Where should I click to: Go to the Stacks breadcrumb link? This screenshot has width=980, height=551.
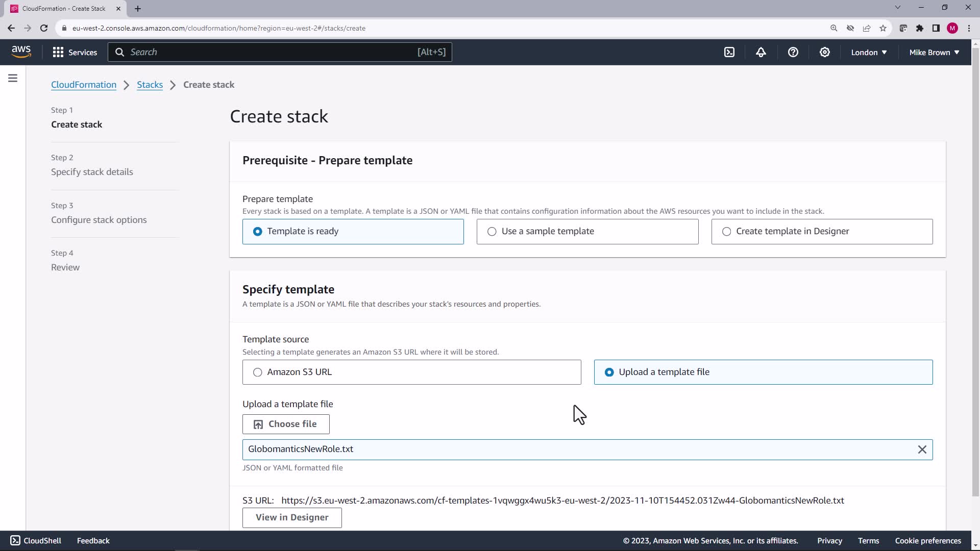150,85
